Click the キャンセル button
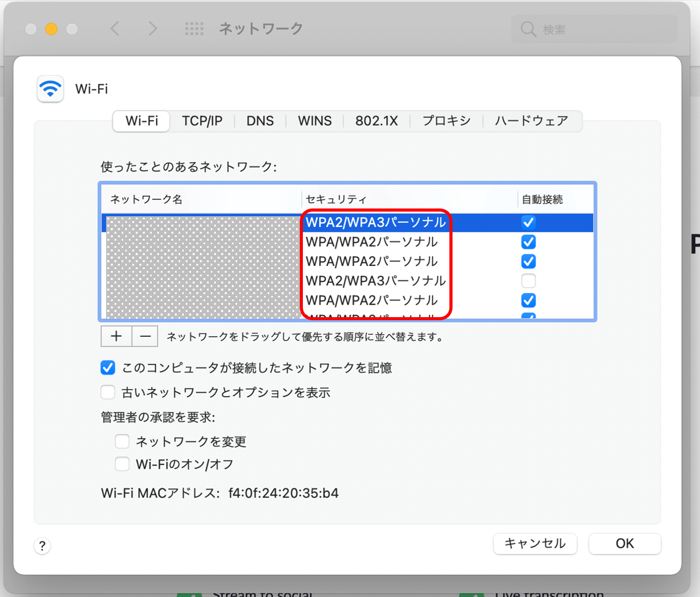The image size is (700, 597). pos(535,544)
